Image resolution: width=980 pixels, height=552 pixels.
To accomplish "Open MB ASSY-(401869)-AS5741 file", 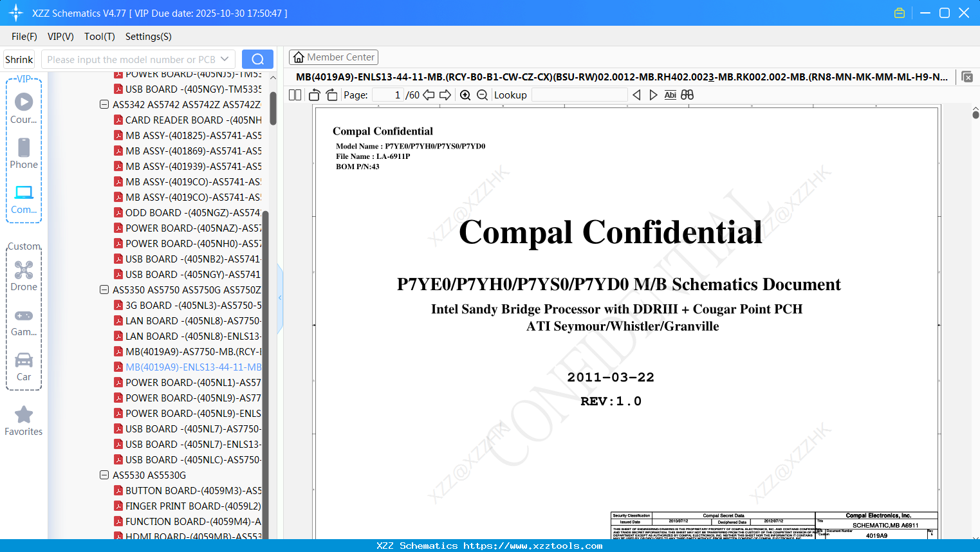I will (x=188, y=151).
